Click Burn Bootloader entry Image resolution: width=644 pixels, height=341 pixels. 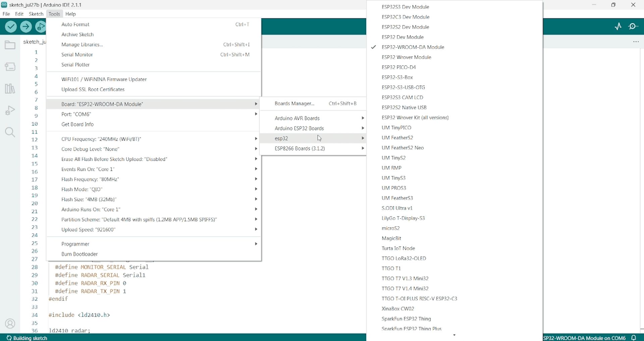tap(154, 254)
